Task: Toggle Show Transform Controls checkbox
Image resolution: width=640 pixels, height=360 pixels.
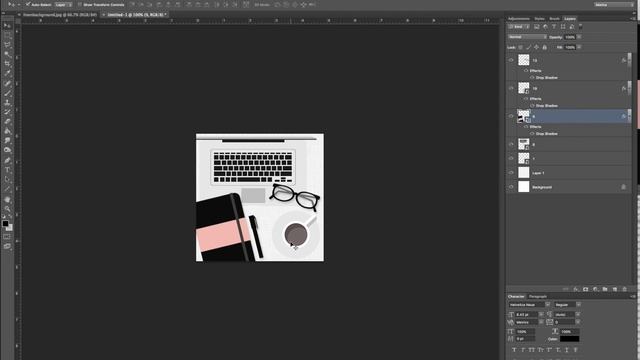Action: tap(80, 4)
